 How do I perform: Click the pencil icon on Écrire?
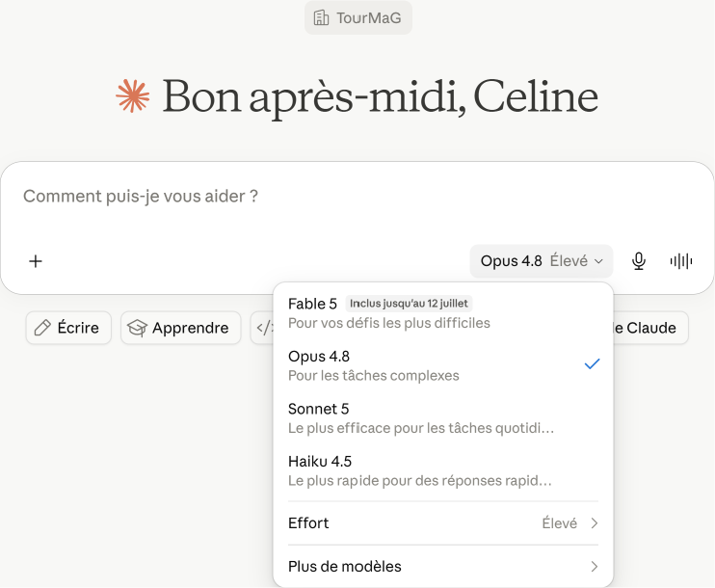(42, 328)
